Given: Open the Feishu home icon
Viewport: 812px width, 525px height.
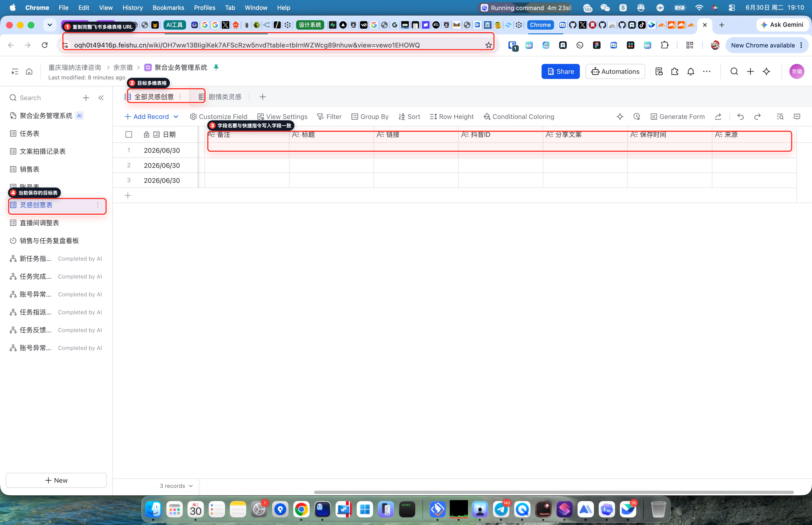Looking at the screenshot, I should coord(29,71).
